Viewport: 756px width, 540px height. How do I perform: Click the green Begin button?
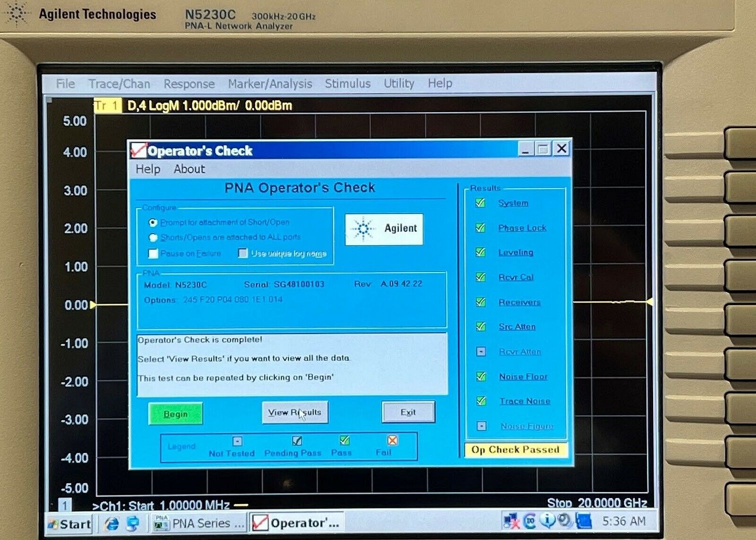[175, 414]
